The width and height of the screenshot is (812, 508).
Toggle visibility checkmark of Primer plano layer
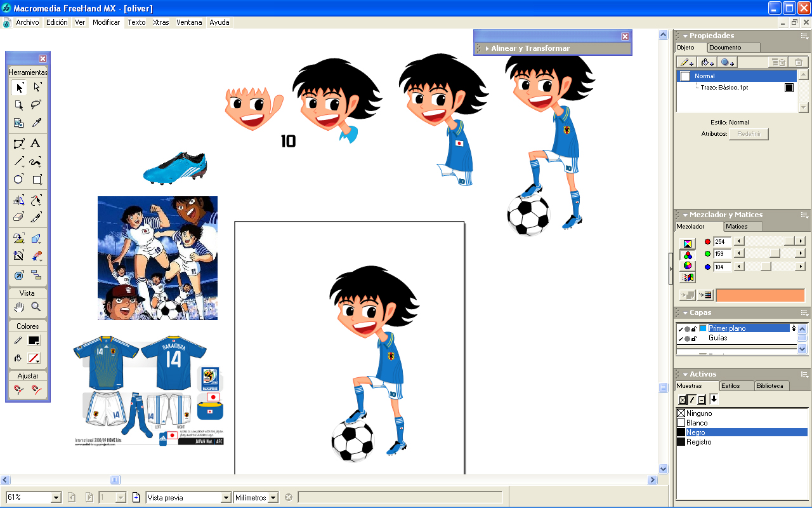680,329
